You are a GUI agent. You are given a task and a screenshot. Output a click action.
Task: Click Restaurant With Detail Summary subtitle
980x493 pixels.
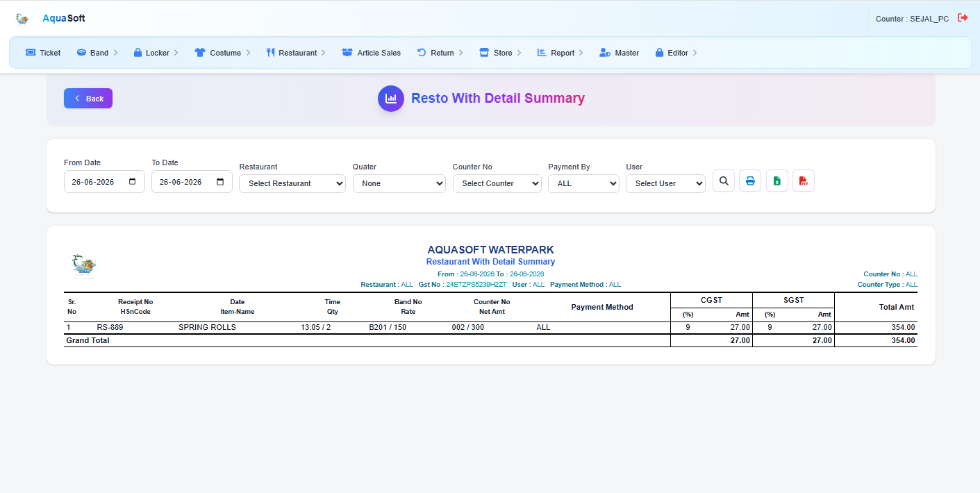point(490,262)
